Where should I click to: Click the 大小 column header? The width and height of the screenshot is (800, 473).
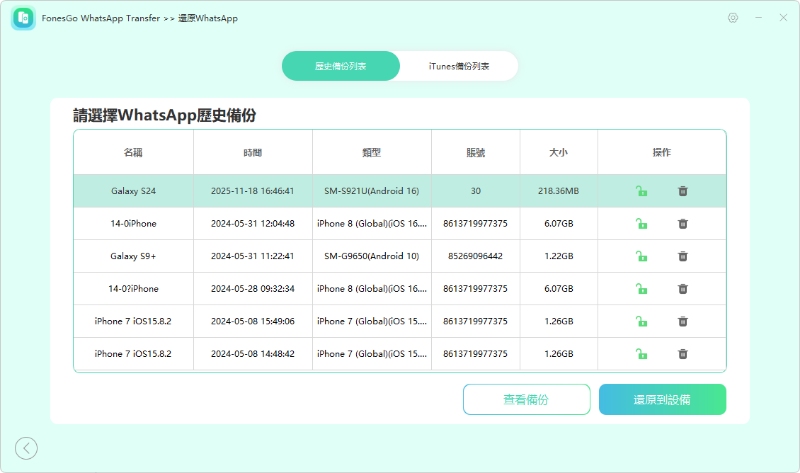(559, 152)
